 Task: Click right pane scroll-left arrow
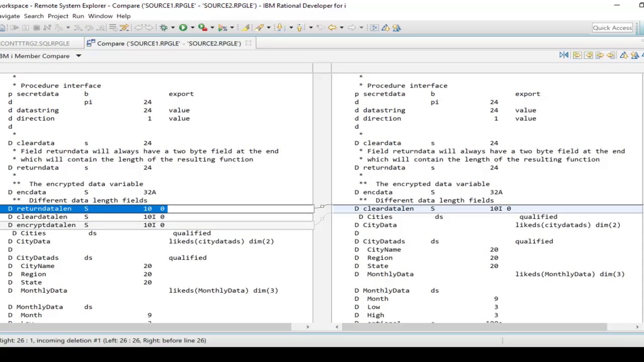[337, 327]
